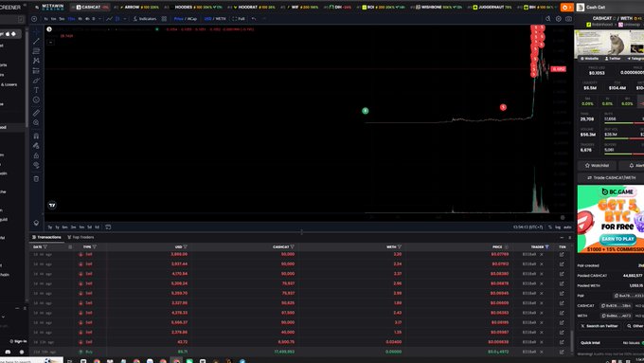The image size is (644, 363).
Task: Toggle percent scale on chart
Action: coord(550,227)
